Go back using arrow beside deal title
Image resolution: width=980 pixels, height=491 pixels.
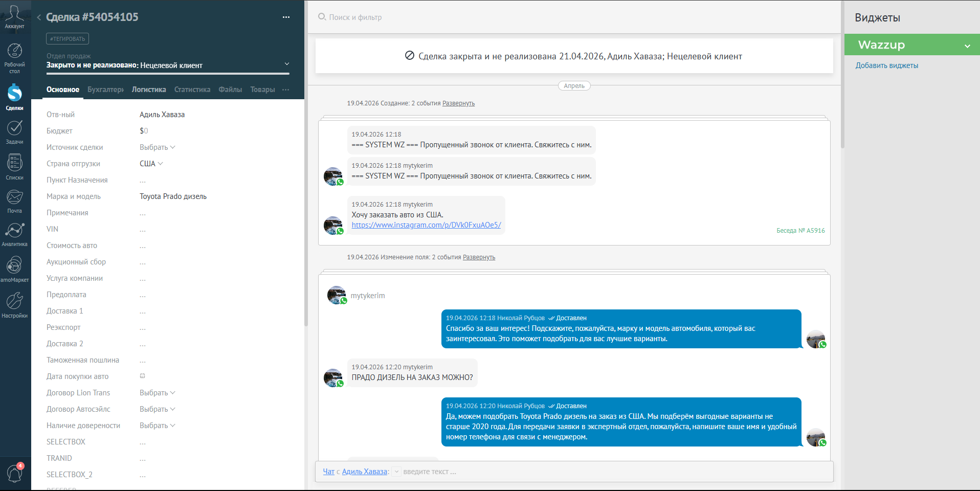(x=39, y=17)
